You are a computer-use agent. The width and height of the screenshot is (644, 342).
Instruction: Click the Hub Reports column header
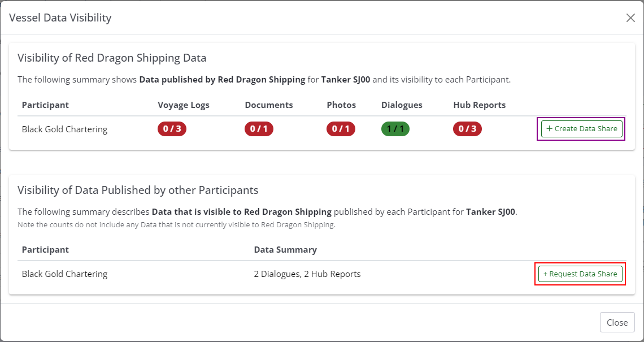point(479,105)
